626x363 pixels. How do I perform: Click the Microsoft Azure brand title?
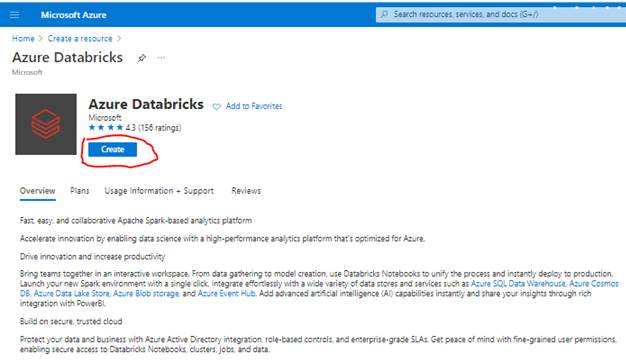[73, 15]
